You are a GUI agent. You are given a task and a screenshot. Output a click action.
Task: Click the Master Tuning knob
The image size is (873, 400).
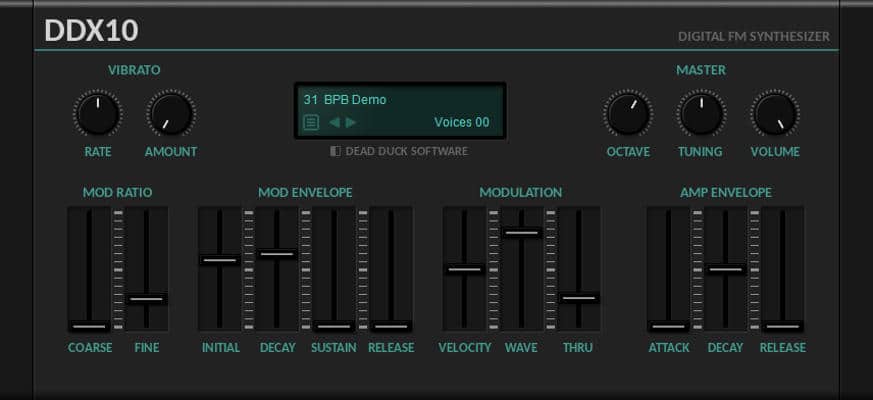pyautogui.click(x=701, y=114)
